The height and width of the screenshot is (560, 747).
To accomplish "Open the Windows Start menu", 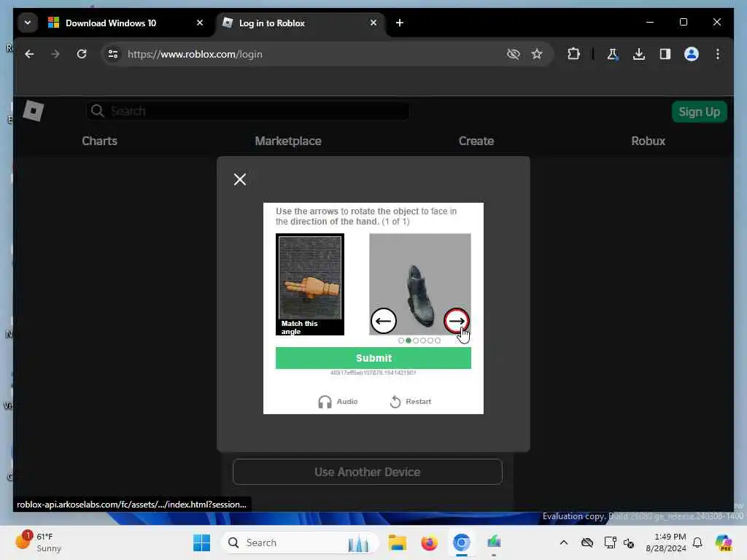I will click(x=201, y=542).
